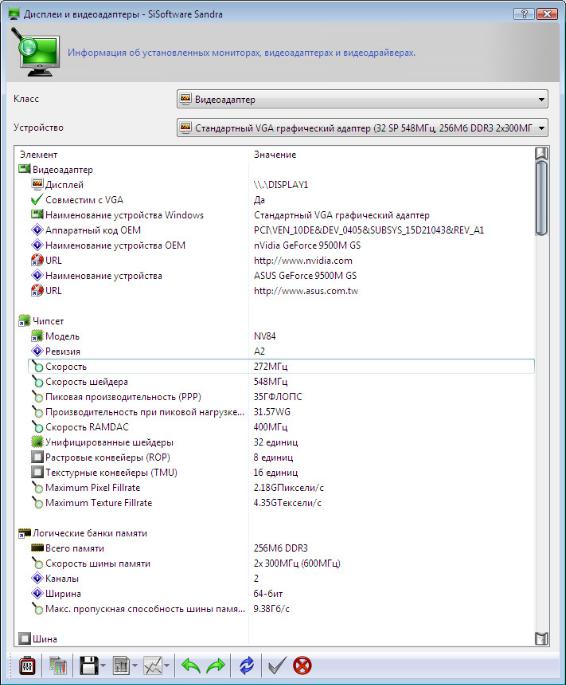Select the Maximum Texture Fillrate row
This screenshot has height=685, width=566.
(282, 503)
